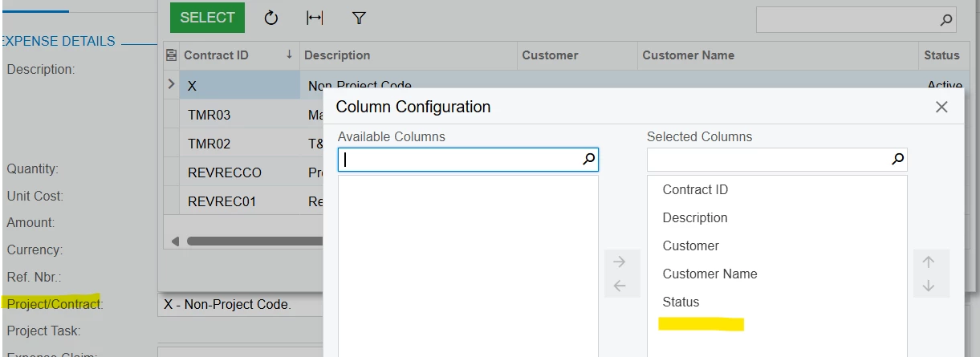Viewport: 980px width, 357px height.
Task: Expand the row indicator for X
Action: tap(171, 83)
